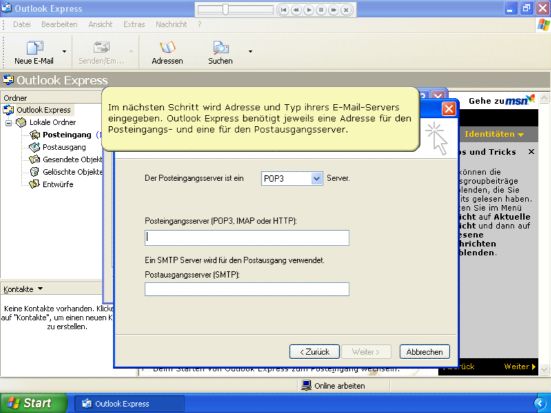Screen dimensions: 551x413
Task: Collapse the Lokale Ordner tree node
Action: click(9, 123)
